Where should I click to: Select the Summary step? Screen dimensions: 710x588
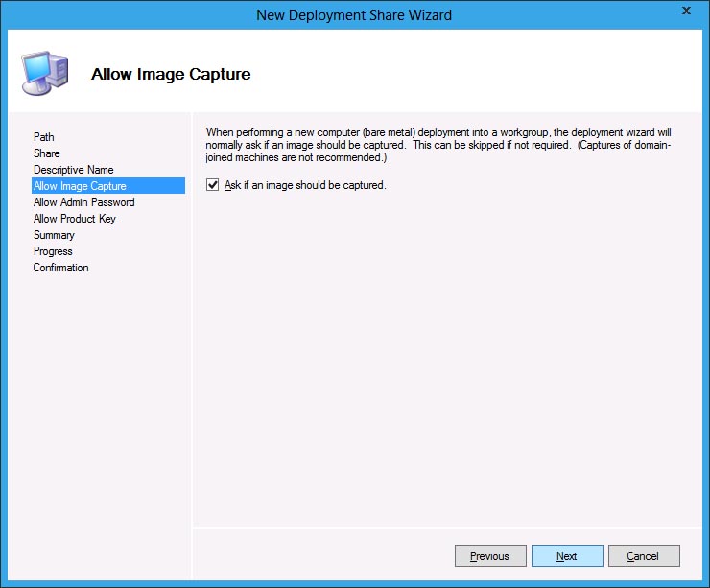click(54, 235)
